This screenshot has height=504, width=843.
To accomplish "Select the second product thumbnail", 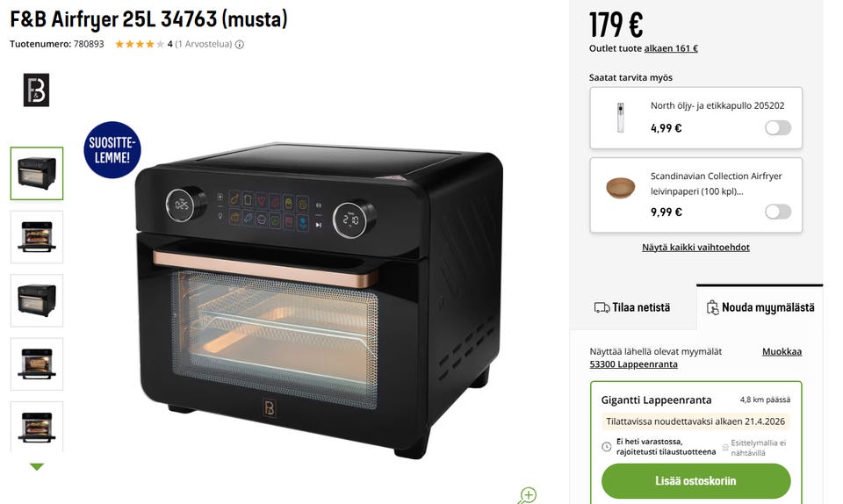I will [37, 237].
